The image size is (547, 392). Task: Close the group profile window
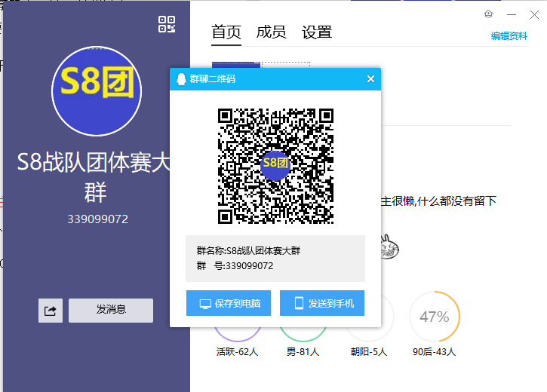(x=535, y=14)
